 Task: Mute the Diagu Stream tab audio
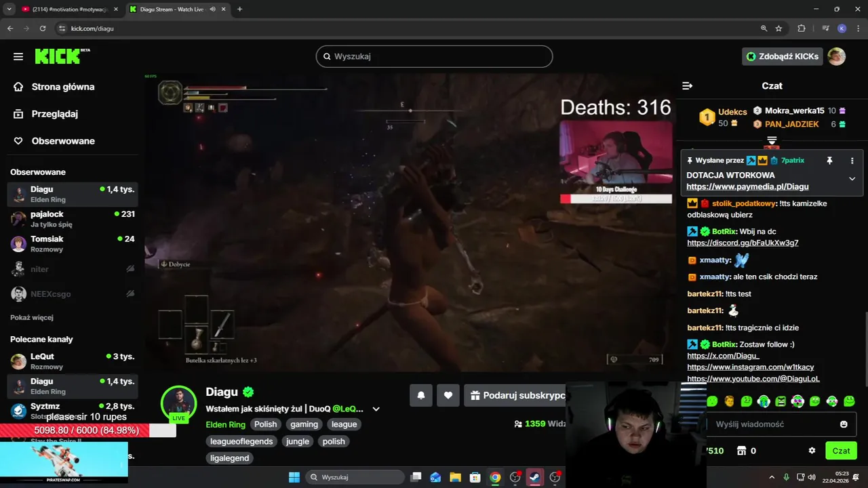tap(213, 9)
